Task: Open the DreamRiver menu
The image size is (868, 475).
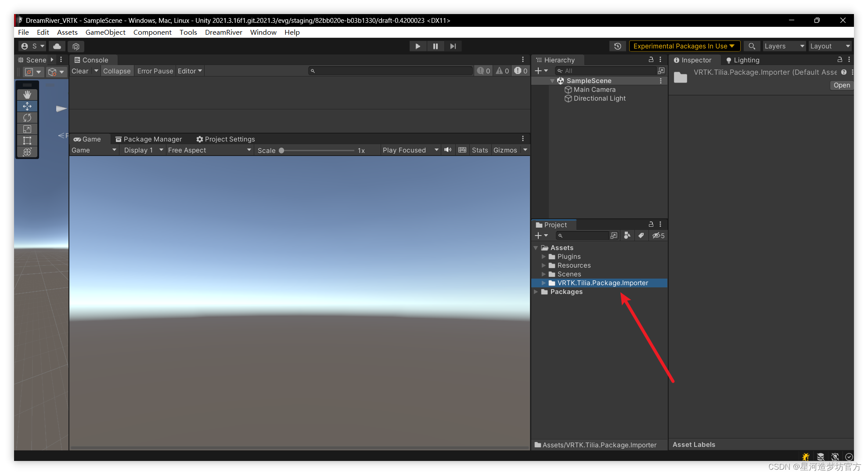Action: click(223, 32)
